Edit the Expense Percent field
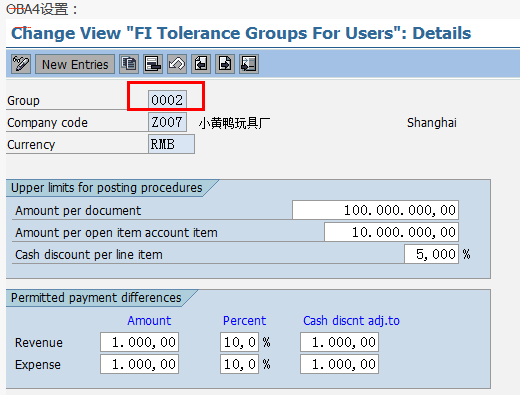This screenshot has width=520, height=395. point(239,364)
